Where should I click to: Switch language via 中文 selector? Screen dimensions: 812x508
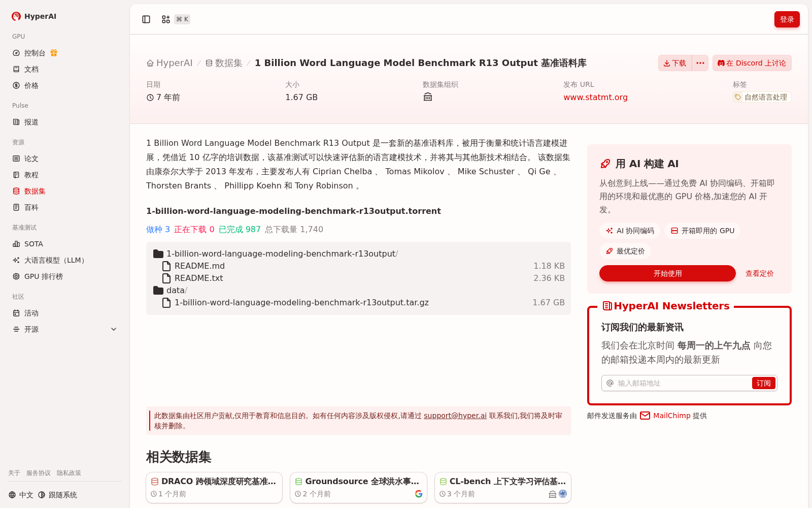pos(21,495)
